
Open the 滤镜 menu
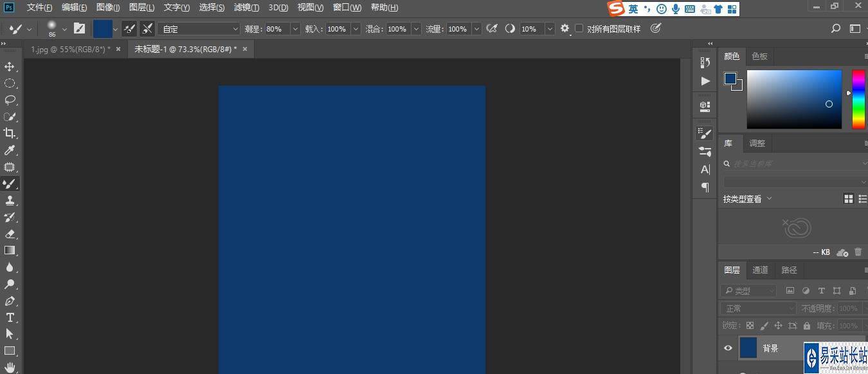[x=246, y=8]
